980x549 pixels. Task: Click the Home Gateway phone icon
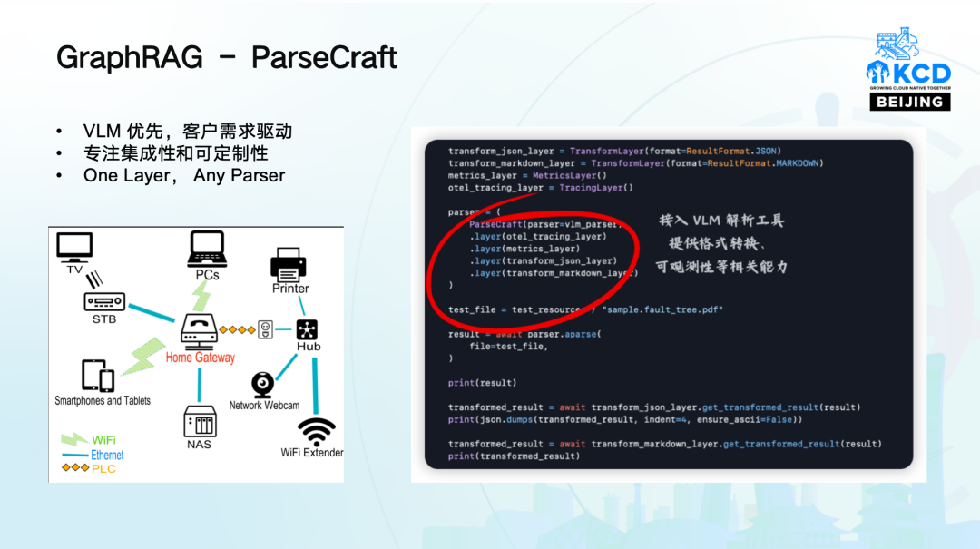click(199, 331)
